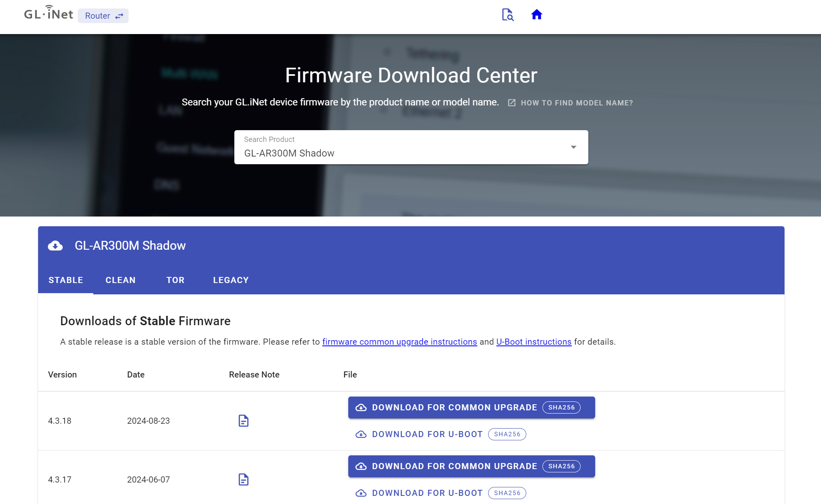Screen dimensions: 821x504
Task: Click version number 4.3.17
Action: pos(60,480)
